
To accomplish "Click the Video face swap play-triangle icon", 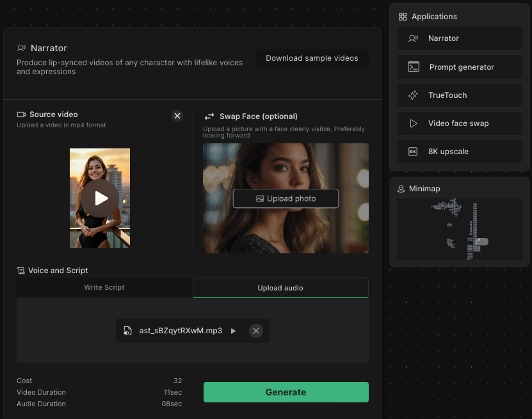I will tap(414, 123).
